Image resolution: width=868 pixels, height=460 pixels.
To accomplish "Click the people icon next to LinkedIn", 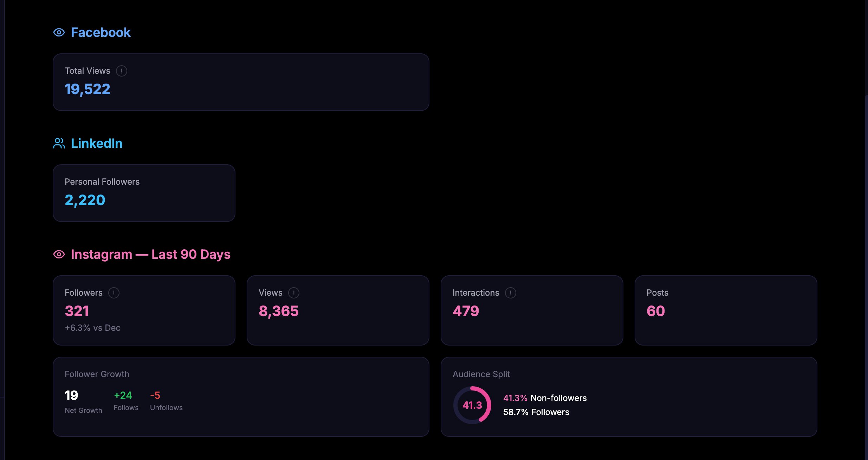I will pyautogui.click(x=59, y=143).
